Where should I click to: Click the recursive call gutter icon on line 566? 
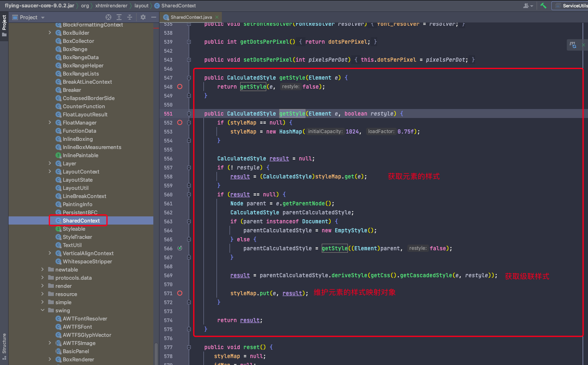(x=180, y=248)
